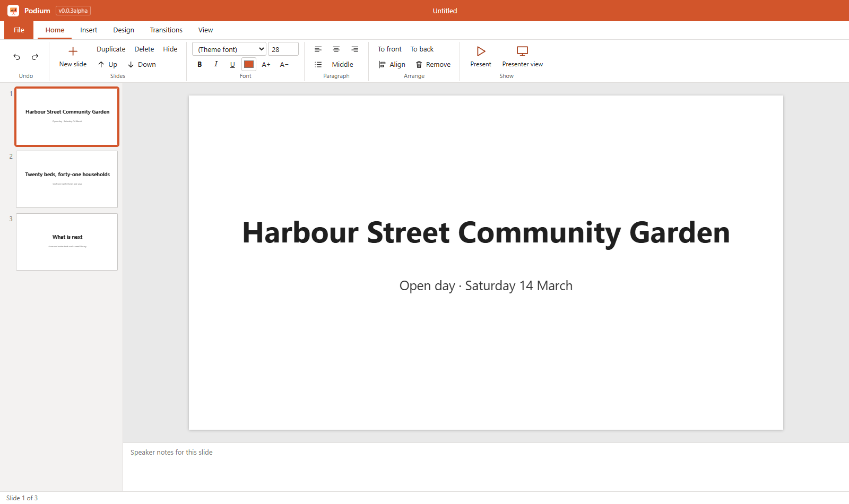Open the font color swatch
849x504 pixels.
(249, 64)
